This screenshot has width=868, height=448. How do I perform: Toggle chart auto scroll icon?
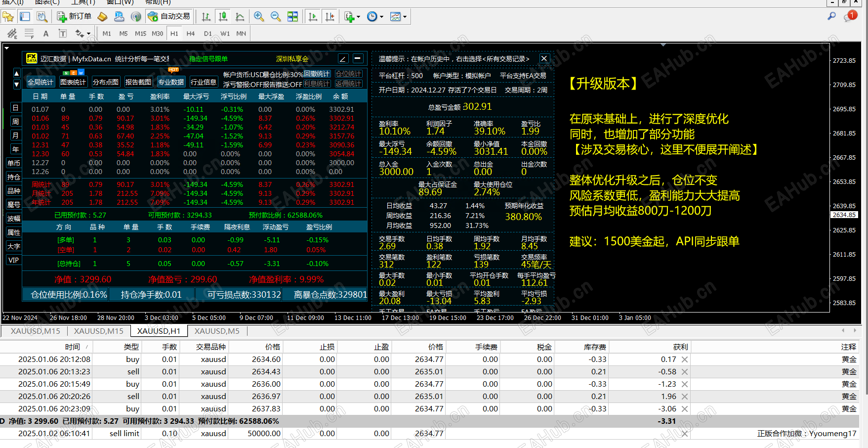(313, 17)
